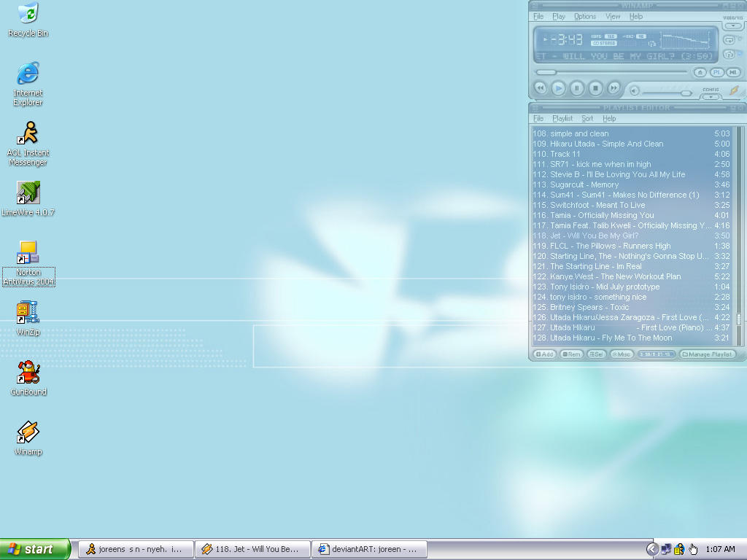Image resolution: width=747 pixels, height=560 pixels.
Task: Click the playlist scrollbar handle
Action: pos(739,319)
